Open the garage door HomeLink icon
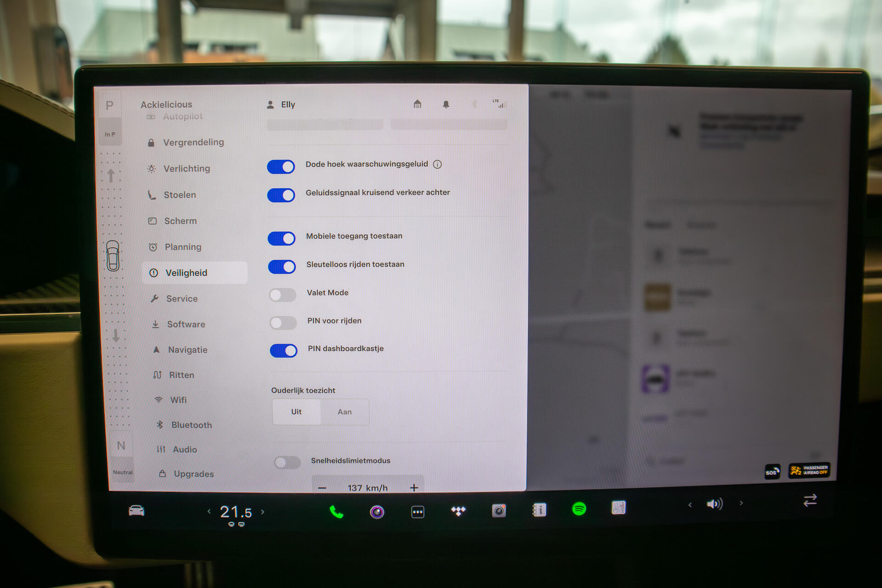The height and width of the screenshot is (588, 882). pos(417,104)
